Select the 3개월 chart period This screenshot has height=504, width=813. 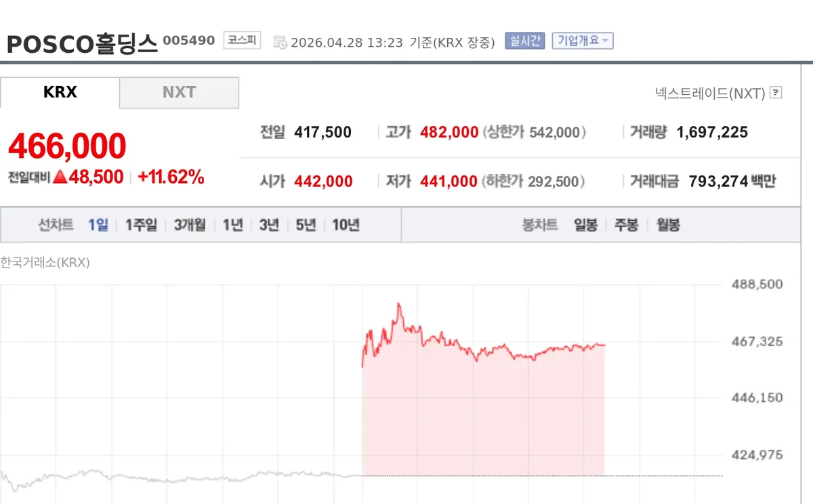point(190,225)
